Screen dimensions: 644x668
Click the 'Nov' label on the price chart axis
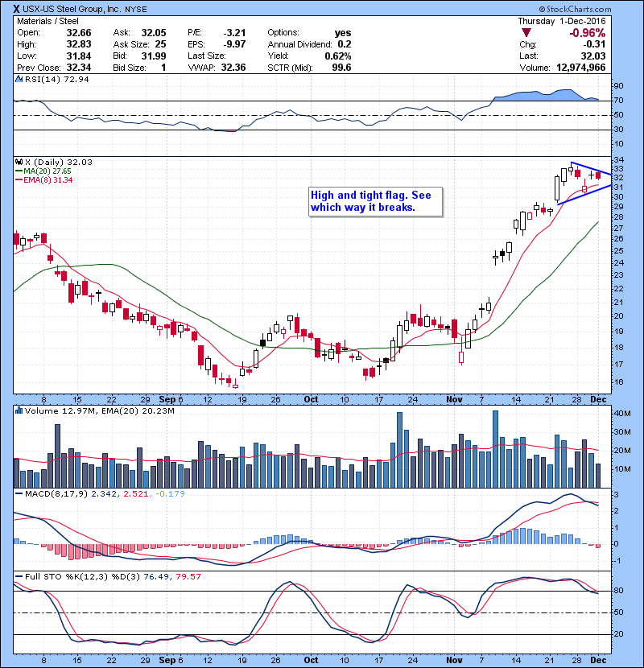point(454,400)
